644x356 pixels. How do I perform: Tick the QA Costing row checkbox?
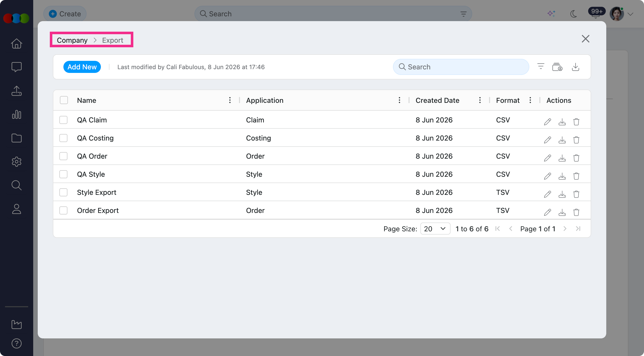[x=63, y=138]
